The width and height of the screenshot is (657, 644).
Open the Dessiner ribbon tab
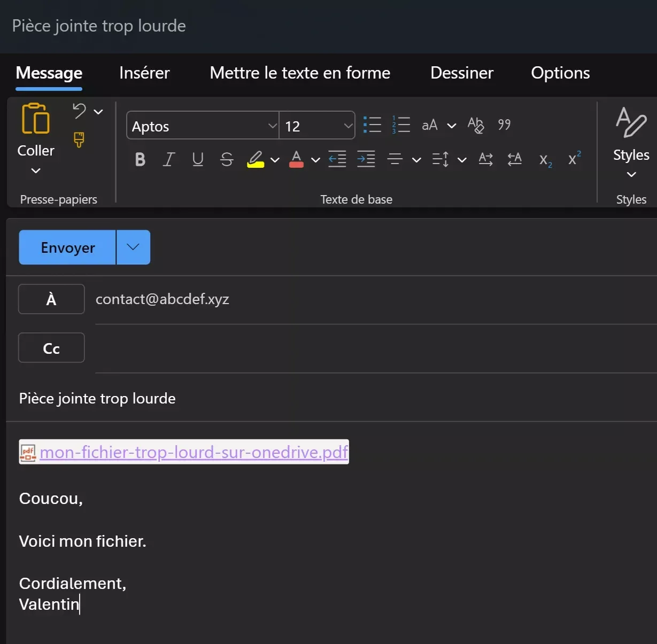point(461,73)
